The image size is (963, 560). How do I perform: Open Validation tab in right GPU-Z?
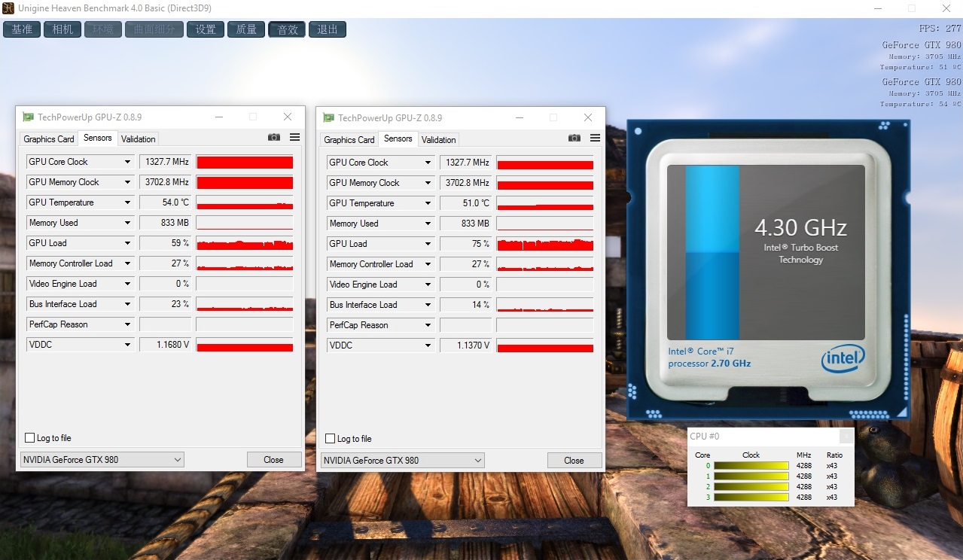(x=439, y=140)
